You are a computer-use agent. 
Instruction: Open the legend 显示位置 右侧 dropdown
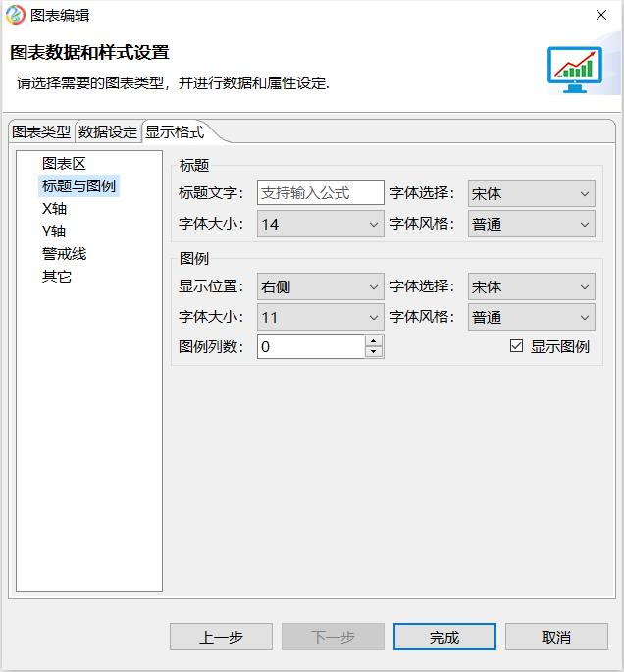pos(320,286)
